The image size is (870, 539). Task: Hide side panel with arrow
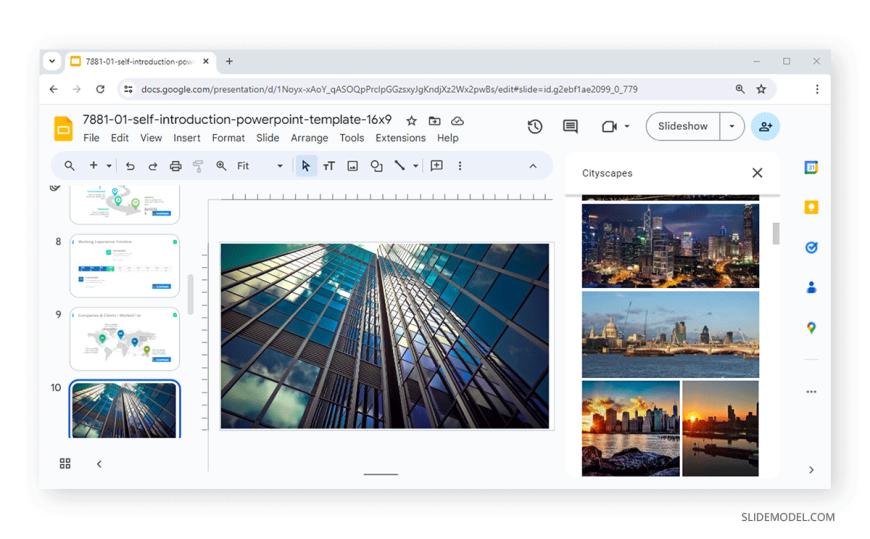[811, 470]
